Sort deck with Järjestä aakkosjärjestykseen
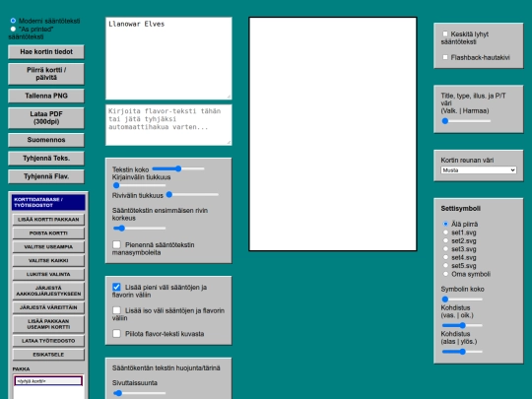 click(x=48, y=291)
